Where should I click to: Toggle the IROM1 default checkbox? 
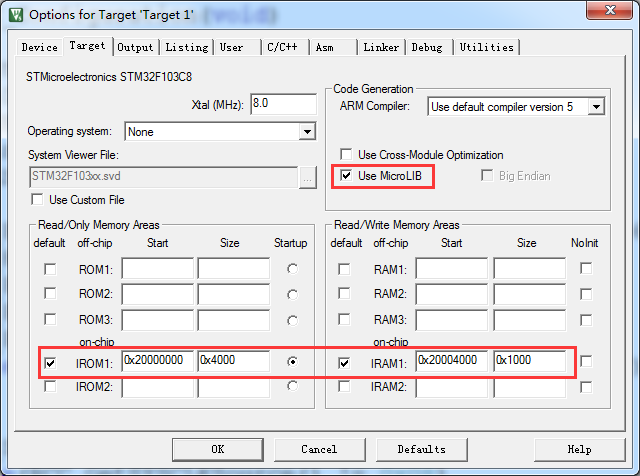click(x=50, y=363)
